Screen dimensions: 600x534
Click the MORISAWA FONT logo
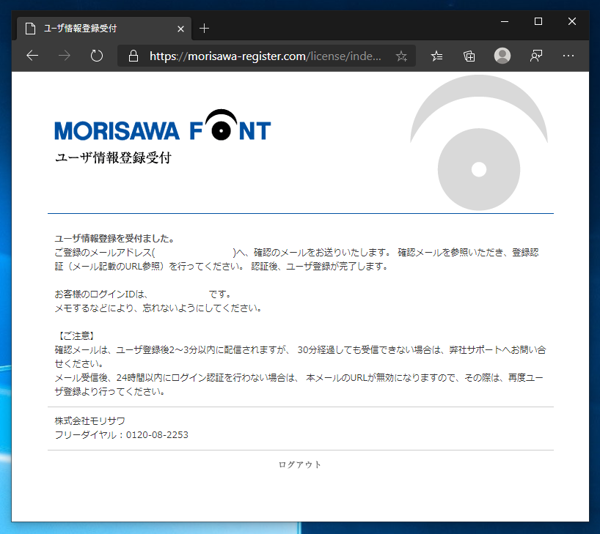[x=163, y=125]
